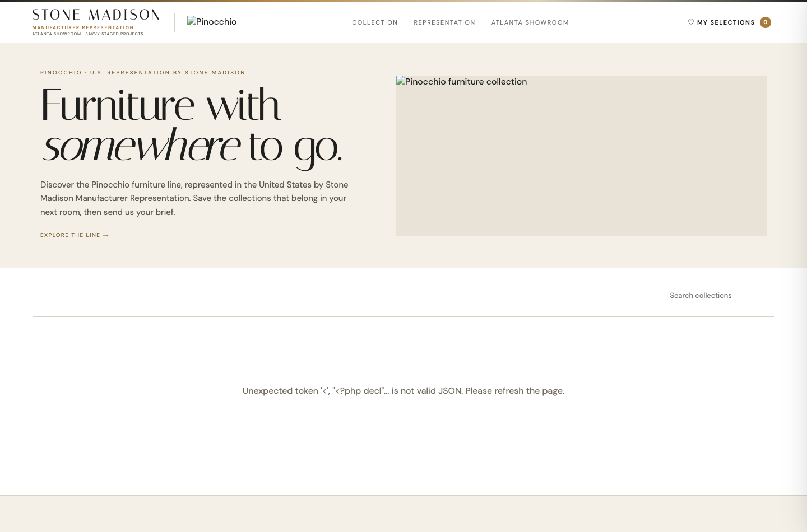Focus the Search collections field
The width and height of the screenshot is (807, 532).
pos(721,296)
